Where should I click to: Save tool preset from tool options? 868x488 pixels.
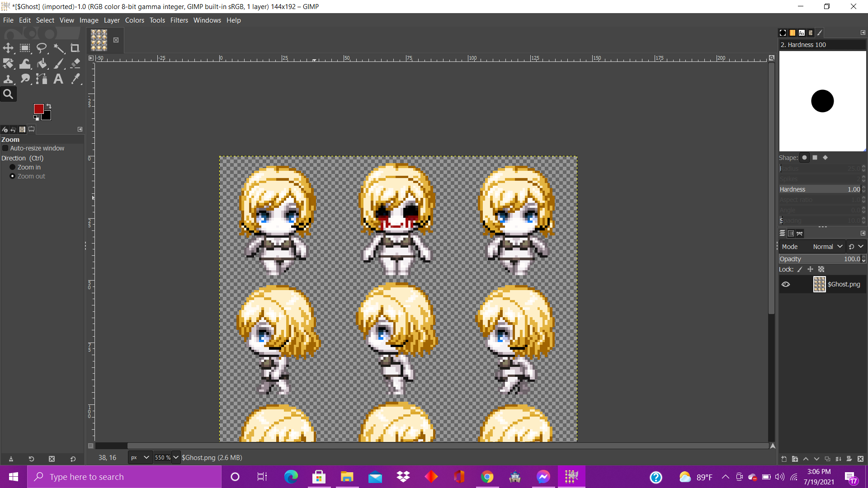pyautogui.click(x=11, y=459)
